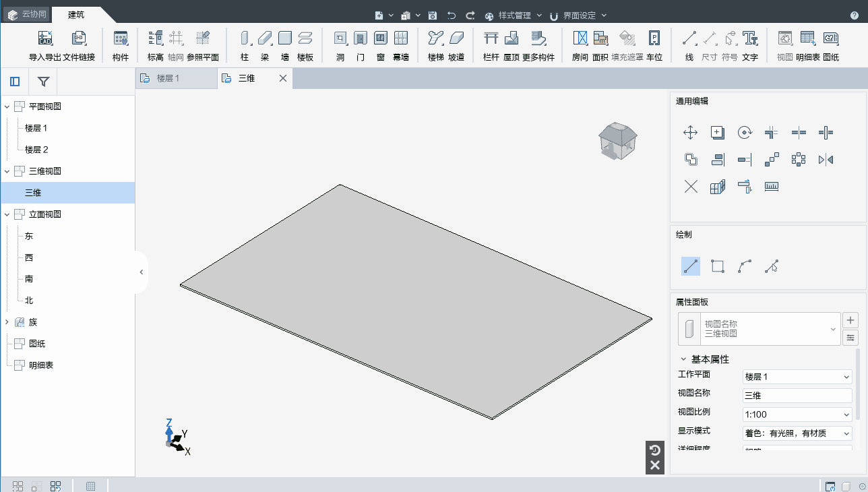Open the filter funnel panel
868x492 pixels.
(x=43, y=82)
